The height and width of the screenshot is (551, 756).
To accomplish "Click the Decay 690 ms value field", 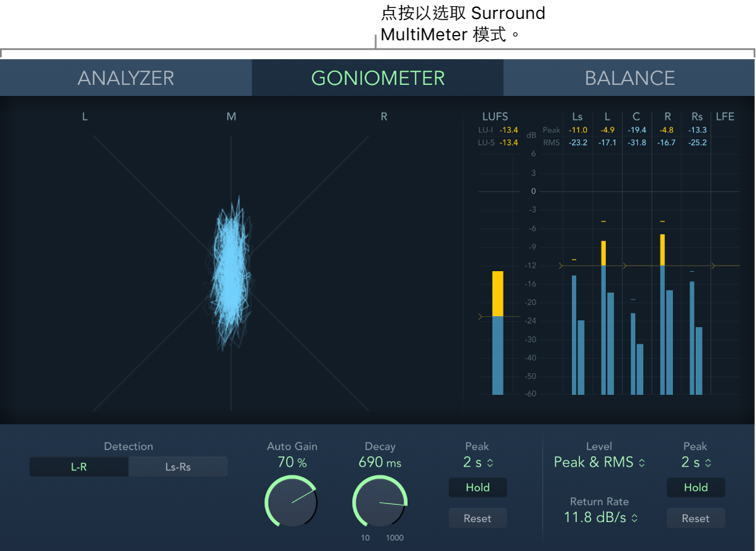I will [380, 462].
